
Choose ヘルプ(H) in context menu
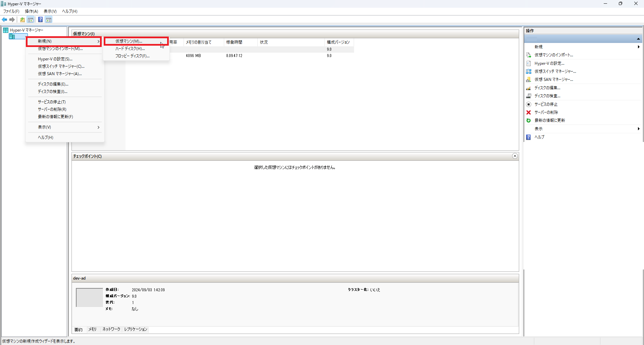point(65,138)
